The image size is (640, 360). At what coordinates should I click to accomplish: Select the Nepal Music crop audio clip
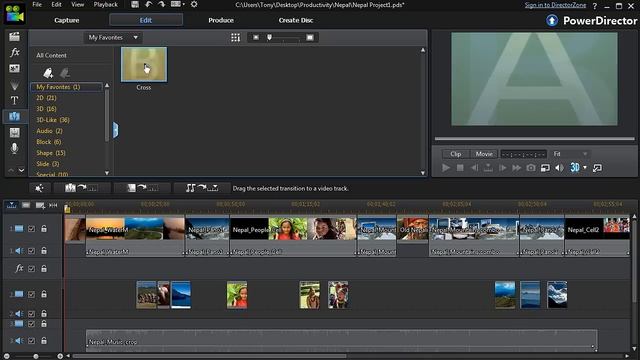pos(342,340)
